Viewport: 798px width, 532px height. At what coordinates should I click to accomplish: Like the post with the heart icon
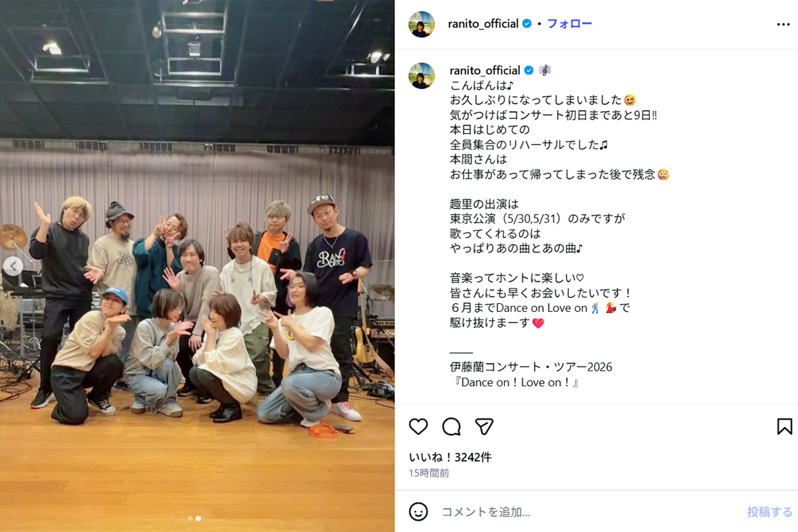pyautogui.click(x=418, y=426)
